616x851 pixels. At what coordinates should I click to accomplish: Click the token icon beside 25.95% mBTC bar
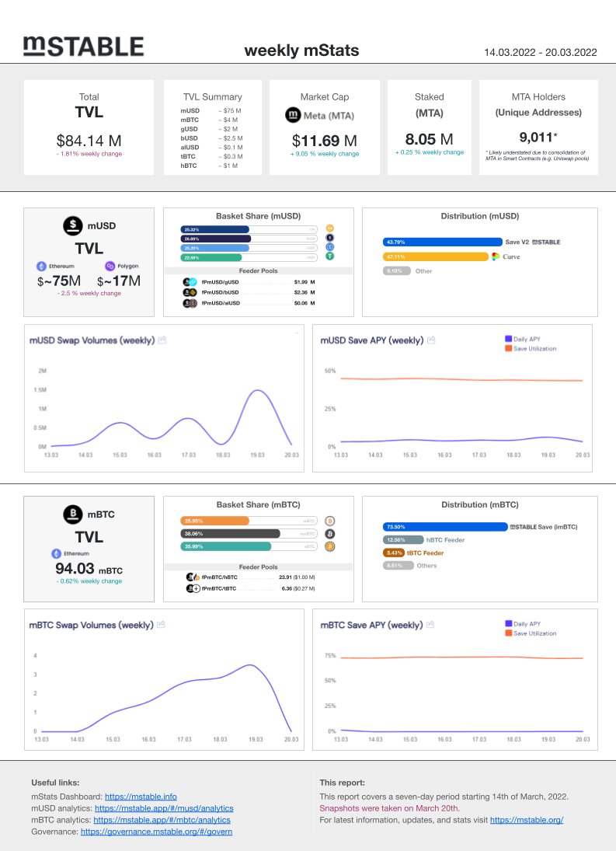[329, 521]
